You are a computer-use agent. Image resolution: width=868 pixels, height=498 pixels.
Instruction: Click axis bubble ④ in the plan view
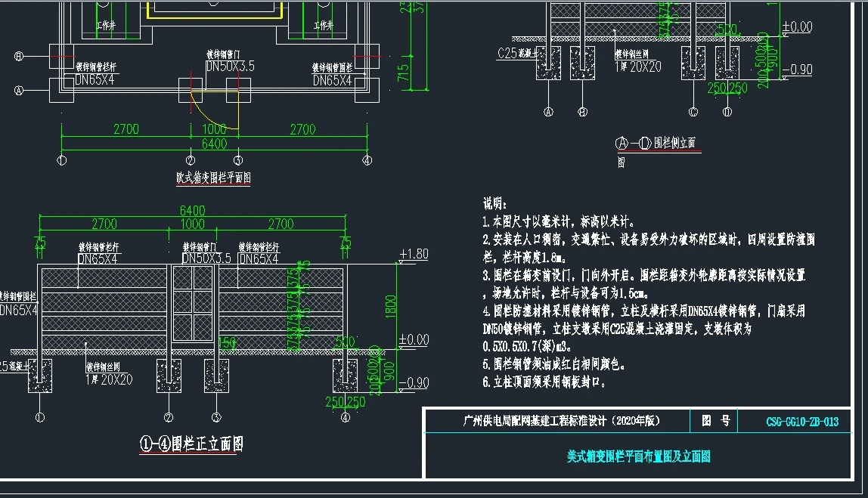click(367, 160)
